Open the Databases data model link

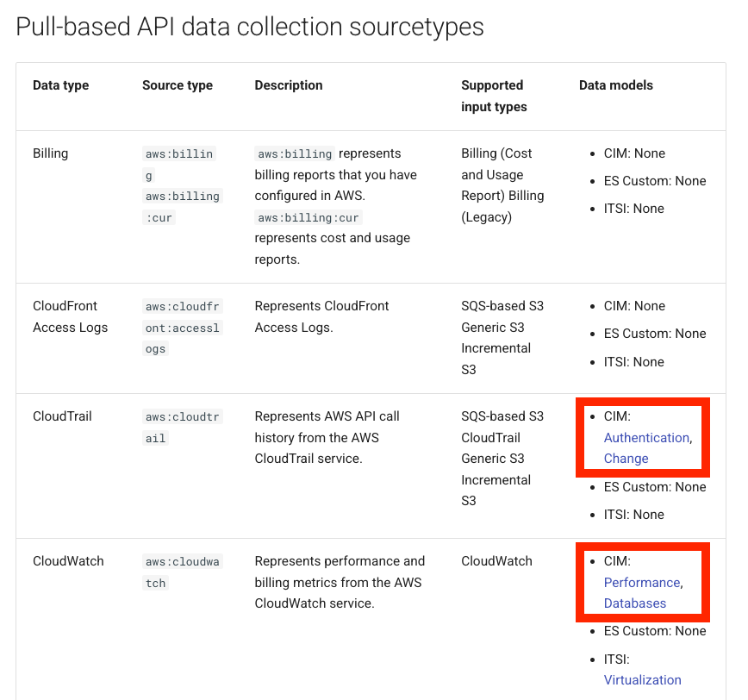click(x=635, y=603)
